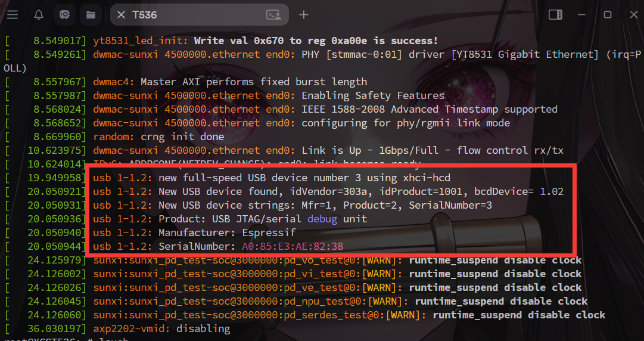Click the word "debug" in Product line

coord(322,219)
